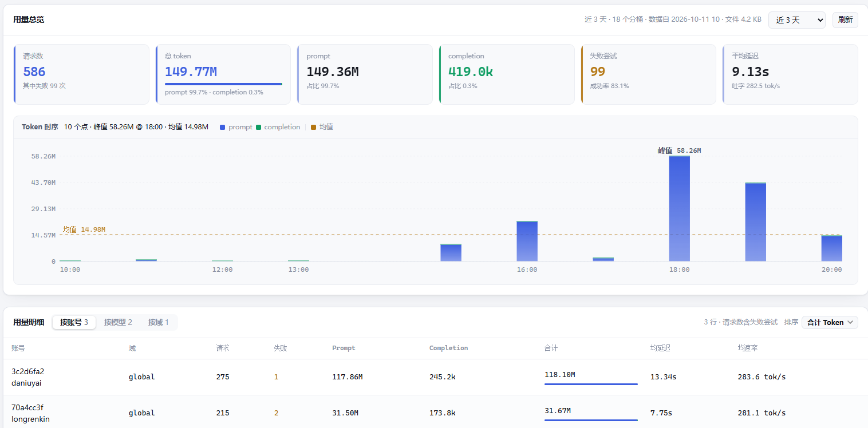Select the 失败尝试 card value 99
The image size is (868, 428).
tap(598, 72)
